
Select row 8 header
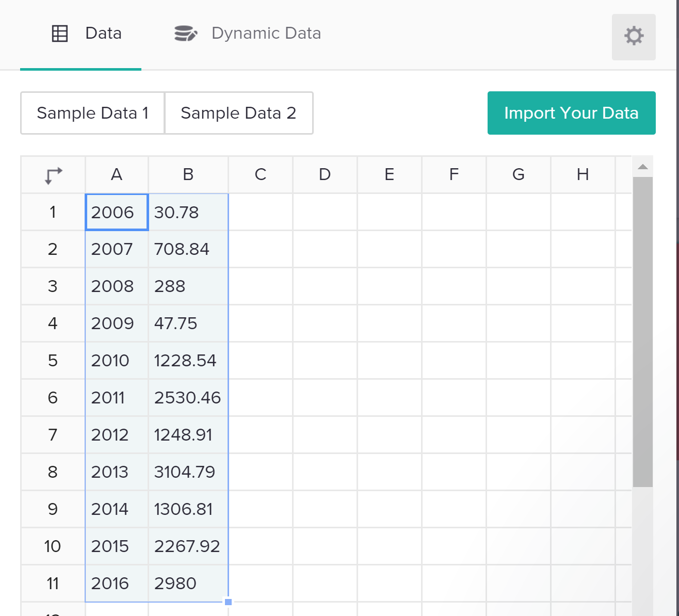(x=53, y=472)
